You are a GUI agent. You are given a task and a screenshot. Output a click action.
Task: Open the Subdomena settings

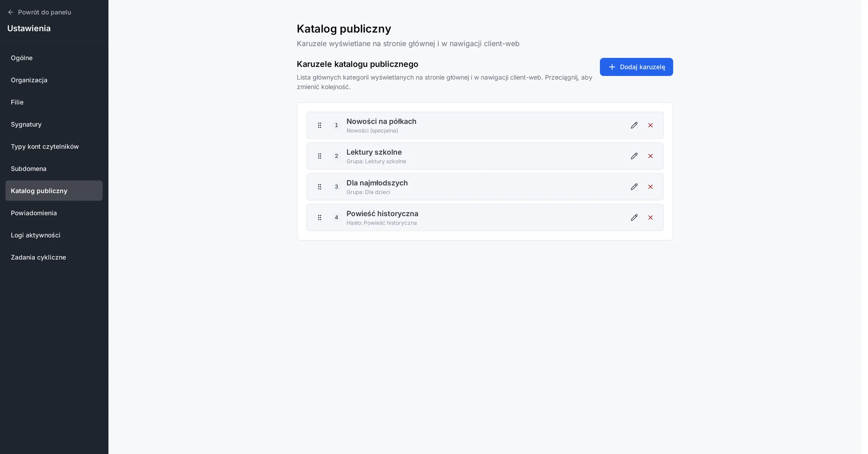(54, 169)
